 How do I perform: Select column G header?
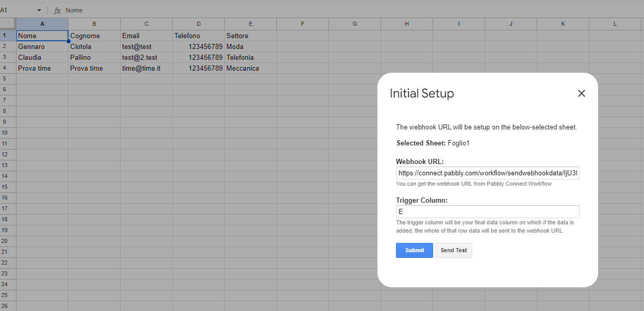[355, 24]
